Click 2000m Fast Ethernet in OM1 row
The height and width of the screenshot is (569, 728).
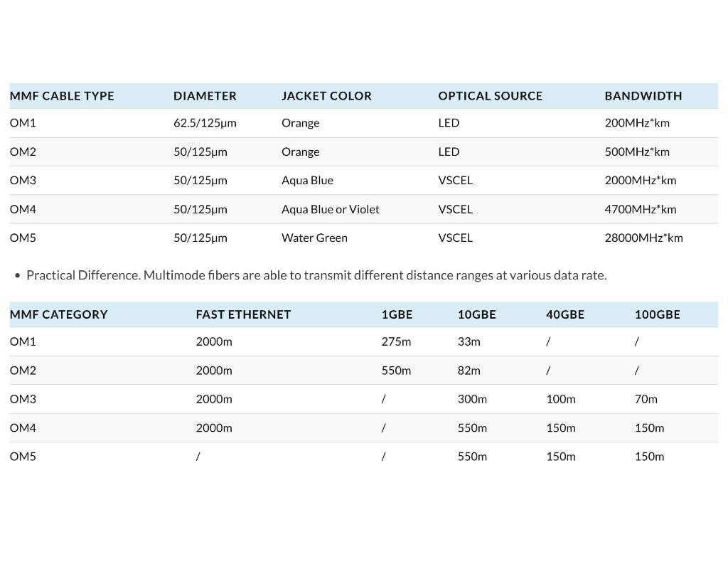[x=214, y=342]
